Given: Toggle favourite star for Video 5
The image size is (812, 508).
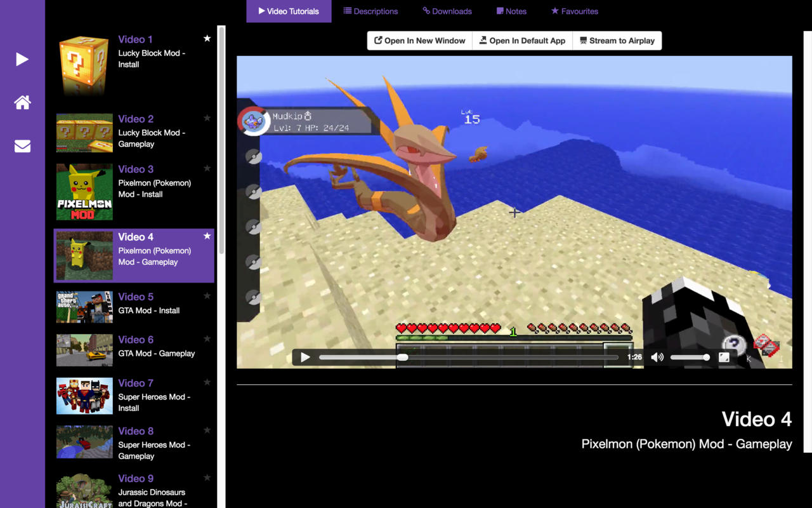Looking at the screenshot, I should (x=207, y=296).
